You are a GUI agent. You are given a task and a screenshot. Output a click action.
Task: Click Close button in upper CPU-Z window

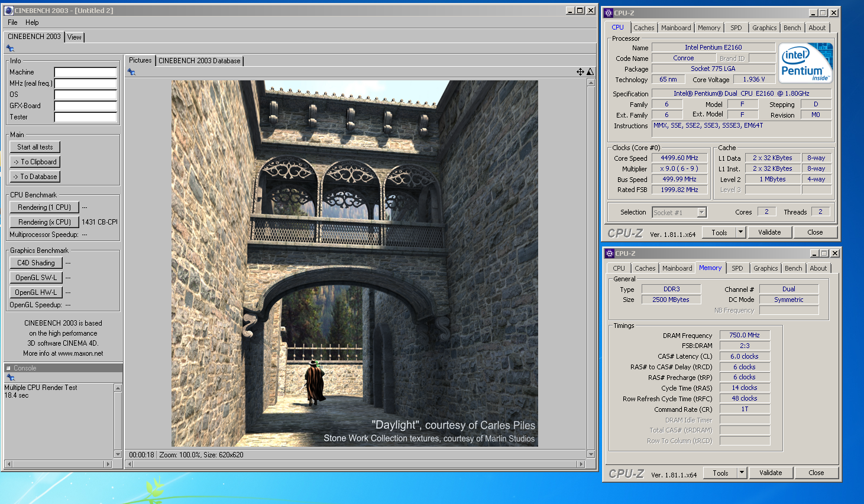tap(815, 232)
